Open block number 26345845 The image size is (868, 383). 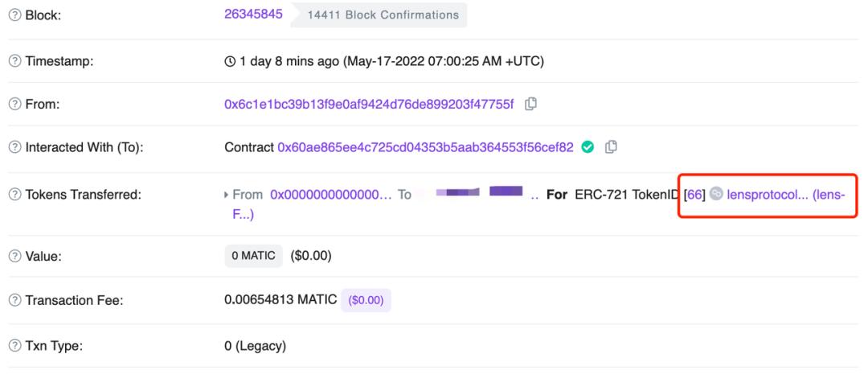pyautogui.click(x=253, y=14)
